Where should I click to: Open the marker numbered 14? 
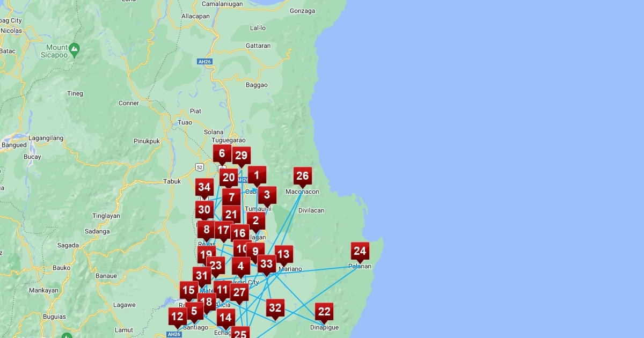coord(226,318)
